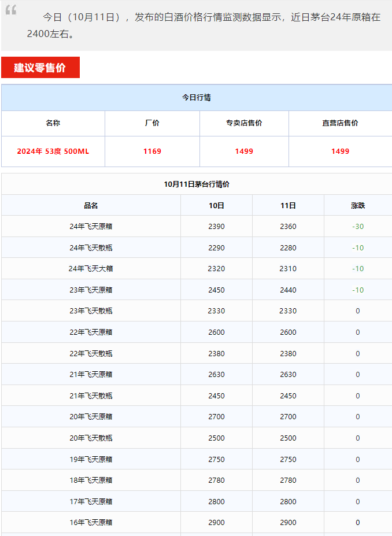Select the 24年飞天大箱 row name
392x536 pixels.
click(91, 269)
